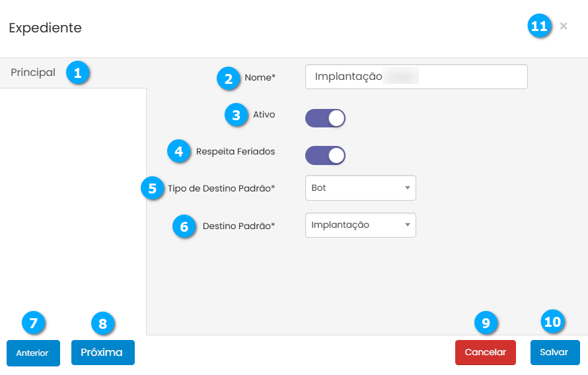Click badge number 4 beside Respeita Feriados
The width and height of the screenshot is (588, 375).
click(178, 151)
